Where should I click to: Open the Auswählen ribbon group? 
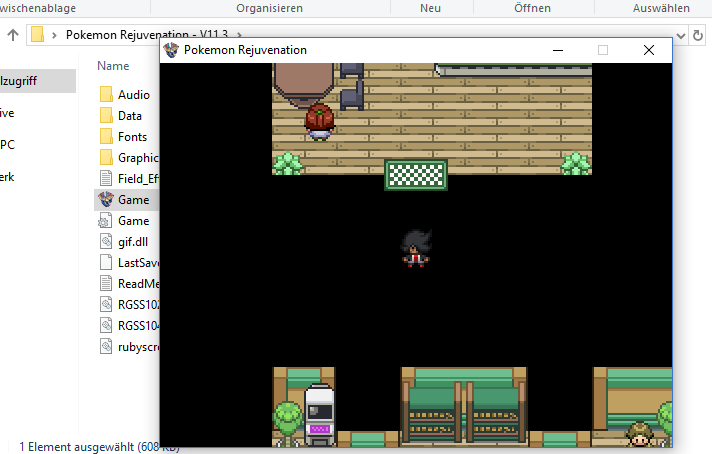point(661,8)
